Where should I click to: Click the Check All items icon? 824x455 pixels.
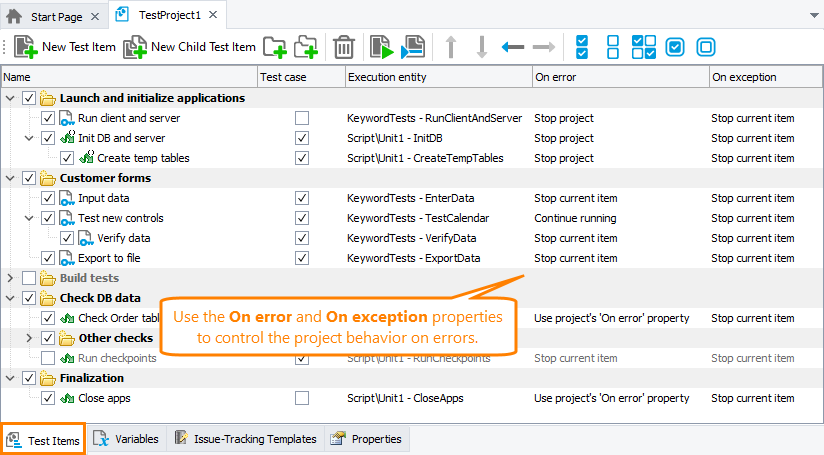click(582, 47)
